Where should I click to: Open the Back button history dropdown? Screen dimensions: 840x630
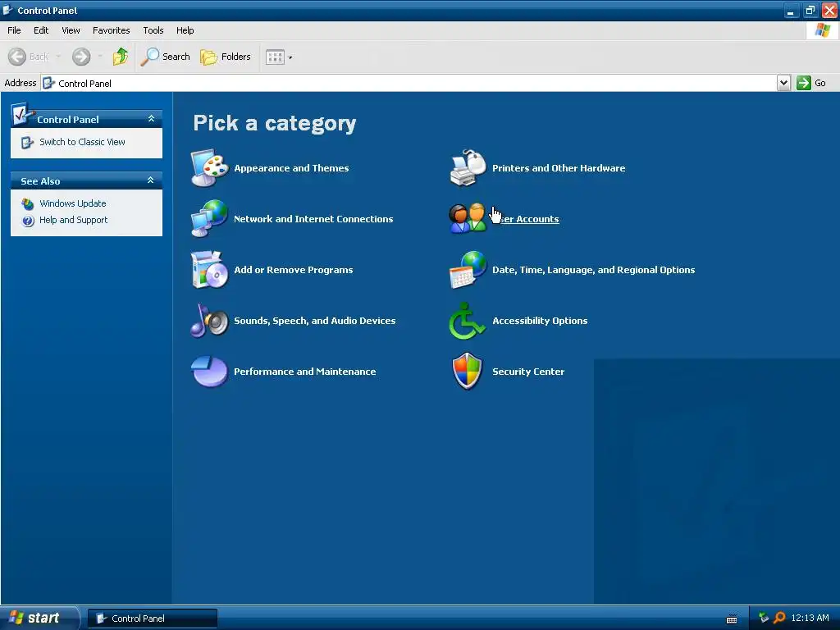[x=58, y=57]
